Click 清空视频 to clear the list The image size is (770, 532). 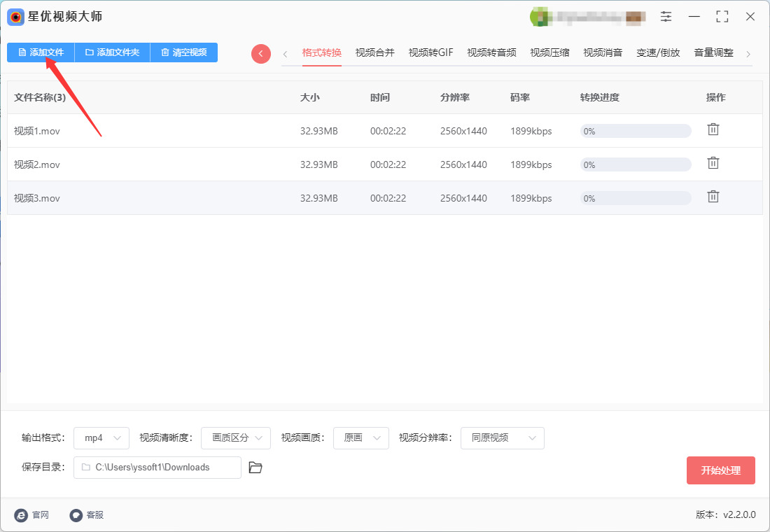pos(183,52)
